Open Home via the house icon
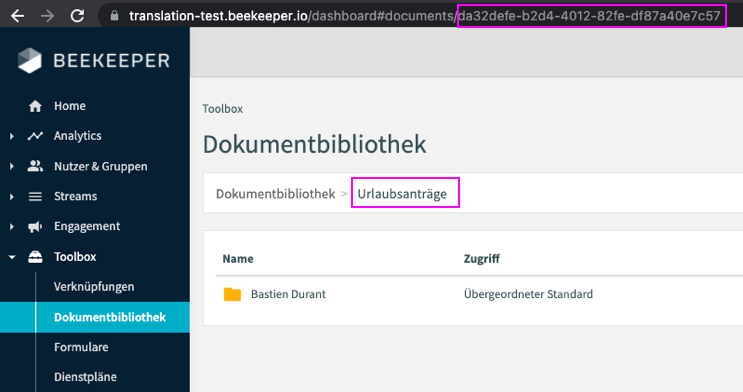 coord(35,106)
